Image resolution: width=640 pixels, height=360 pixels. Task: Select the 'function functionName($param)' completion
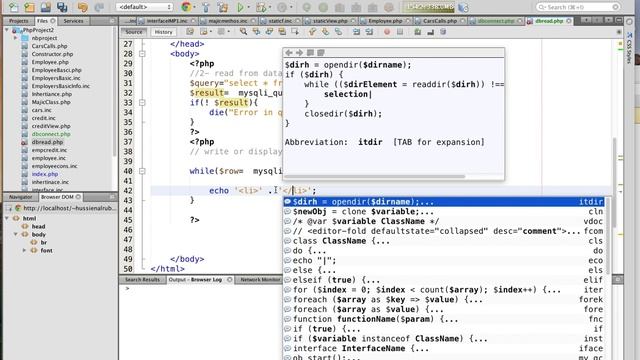click(444, 320)
